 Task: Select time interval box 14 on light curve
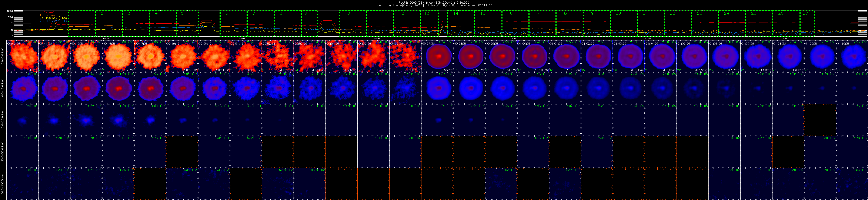point(461,23)
